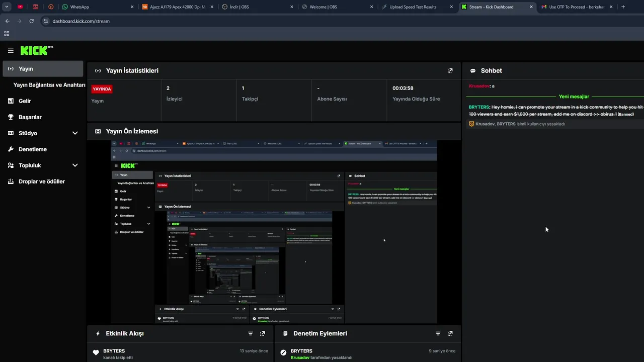Image resolution: width=644 pixels, height=362 pixels.
Task: Click '9 saniye önce' timestamp
Action: [x=442, y=351]
